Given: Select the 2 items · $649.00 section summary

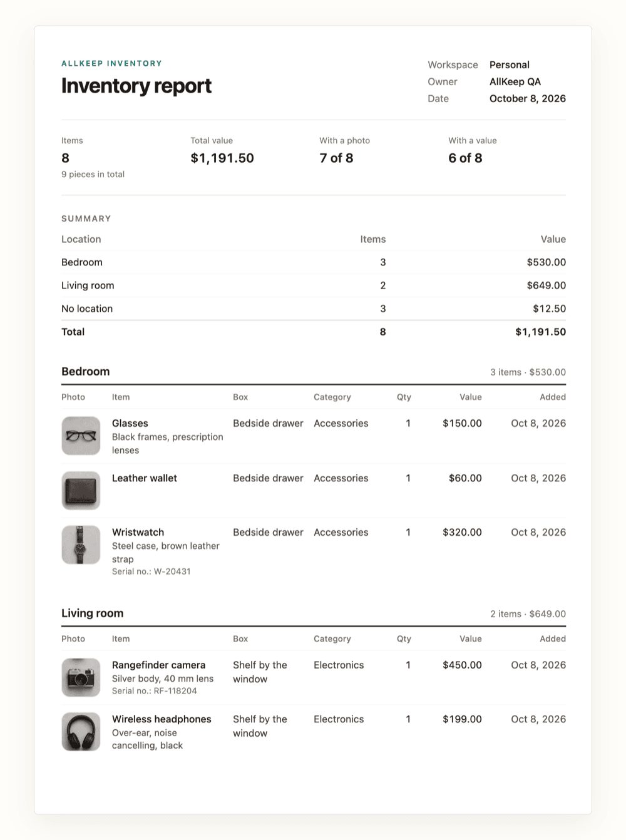Looking at the screenshot, I should [x=528, y=614].
